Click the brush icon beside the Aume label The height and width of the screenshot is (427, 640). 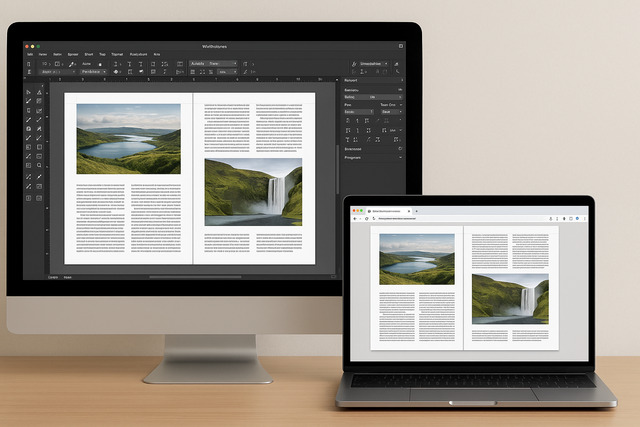[x=72, y=64]
